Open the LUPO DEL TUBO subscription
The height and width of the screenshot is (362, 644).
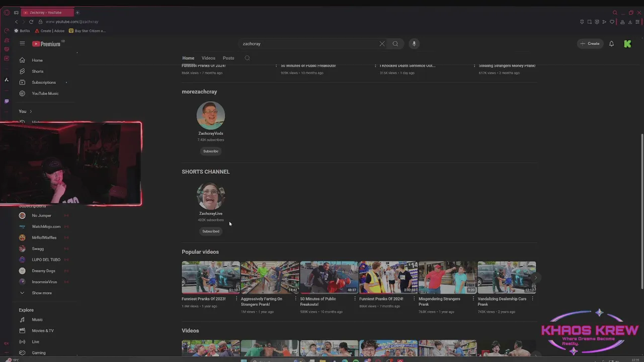(45, 260)
